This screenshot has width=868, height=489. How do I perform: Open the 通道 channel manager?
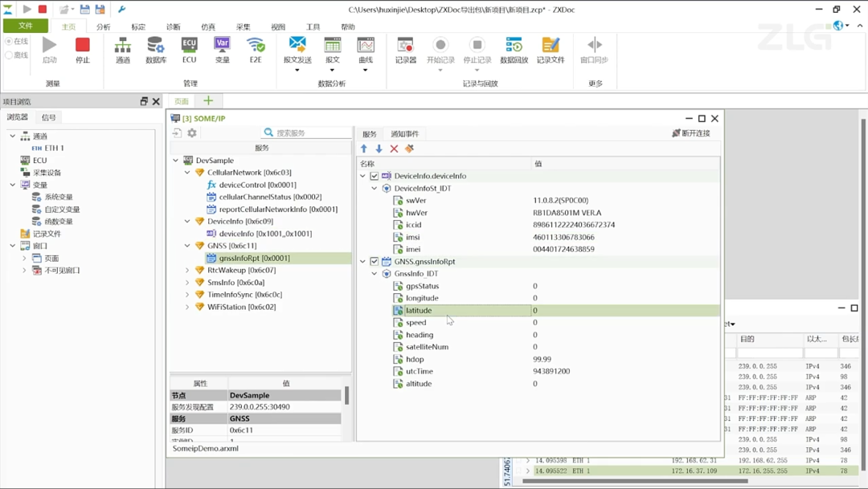[x=123, y=46]
